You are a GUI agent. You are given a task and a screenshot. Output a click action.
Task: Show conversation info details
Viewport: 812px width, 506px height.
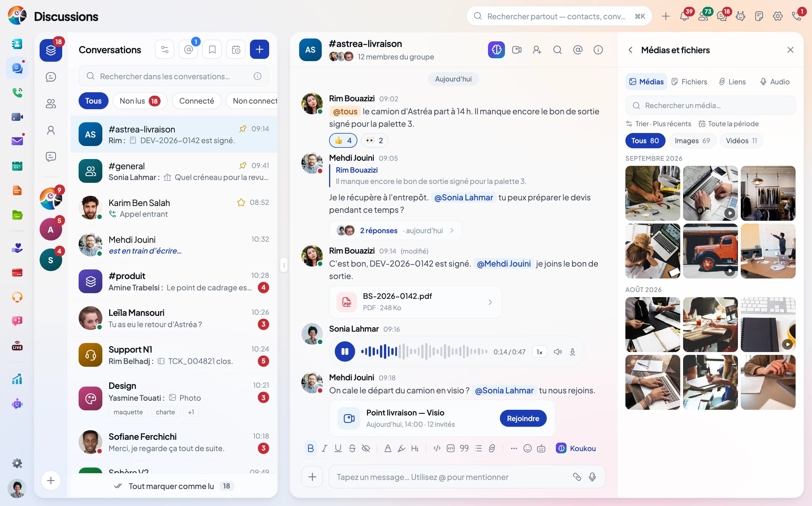[x=598, y=50]
